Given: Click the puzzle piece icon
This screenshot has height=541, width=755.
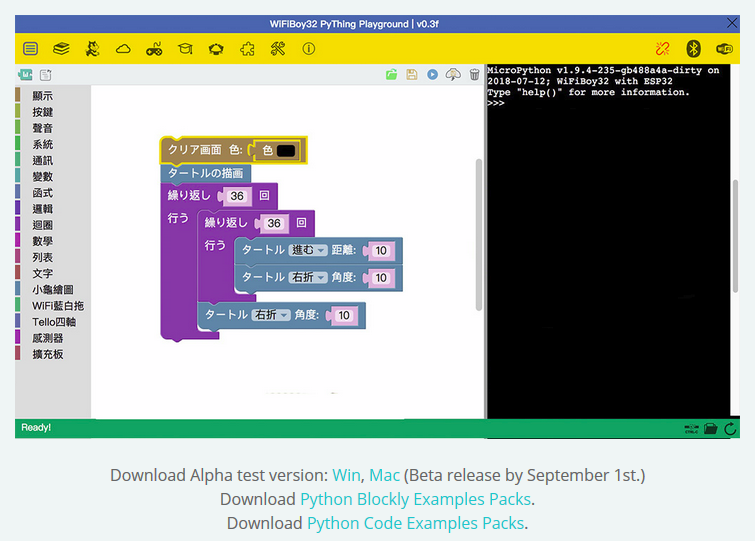Looking at the screenshot, I should coord(247,49).
